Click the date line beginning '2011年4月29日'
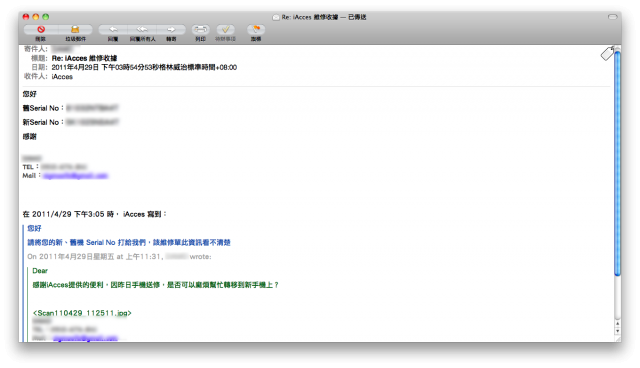The height and width of the screenshot is (368, 640). click(144, 67)
